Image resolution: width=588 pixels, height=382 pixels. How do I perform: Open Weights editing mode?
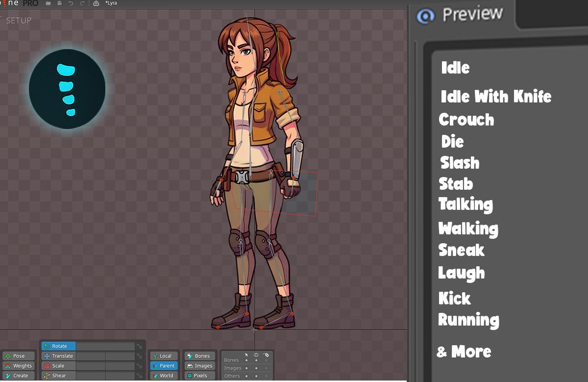(x=19, y=365)
